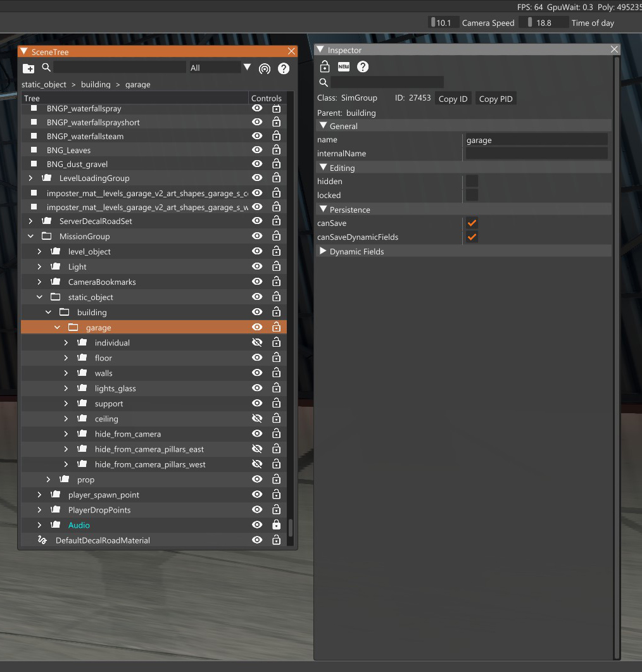
Task: Uncheck the canSaveDynamicFields checkbox
Action: coord(472,237)
